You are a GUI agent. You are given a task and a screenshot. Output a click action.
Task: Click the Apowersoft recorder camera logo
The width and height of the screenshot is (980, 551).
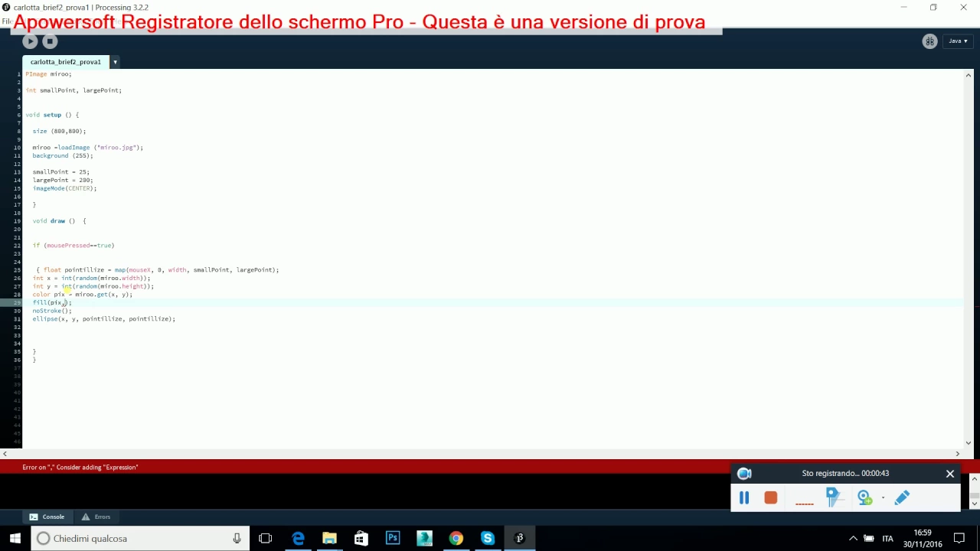(x=744, y=474)
